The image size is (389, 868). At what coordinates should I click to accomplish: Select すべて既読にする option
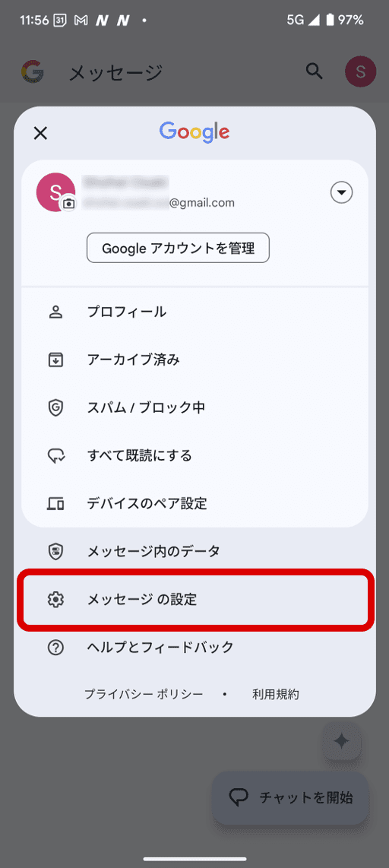(x=194, y=455)
